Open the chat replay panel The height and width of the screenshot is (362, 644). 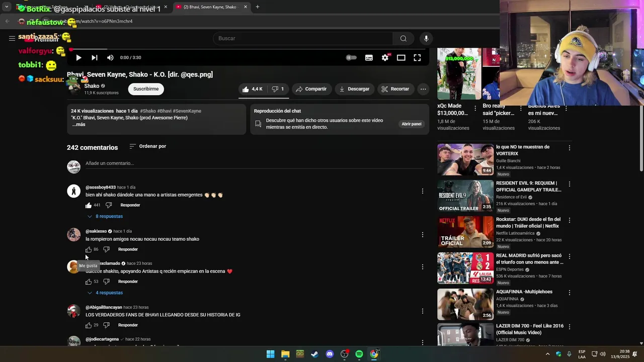pyautogui.click(x=411, y=124)
